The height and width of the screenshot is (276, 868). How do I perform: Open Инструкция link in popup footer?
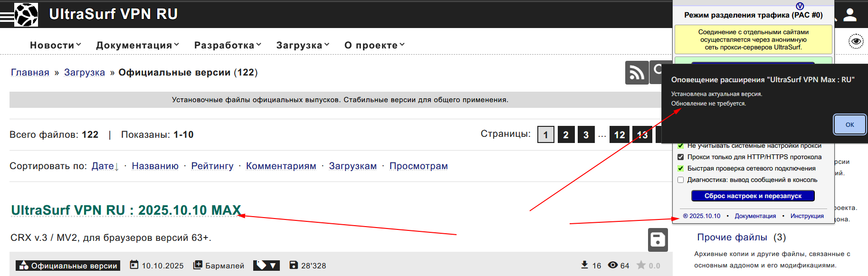pos(807,216)
